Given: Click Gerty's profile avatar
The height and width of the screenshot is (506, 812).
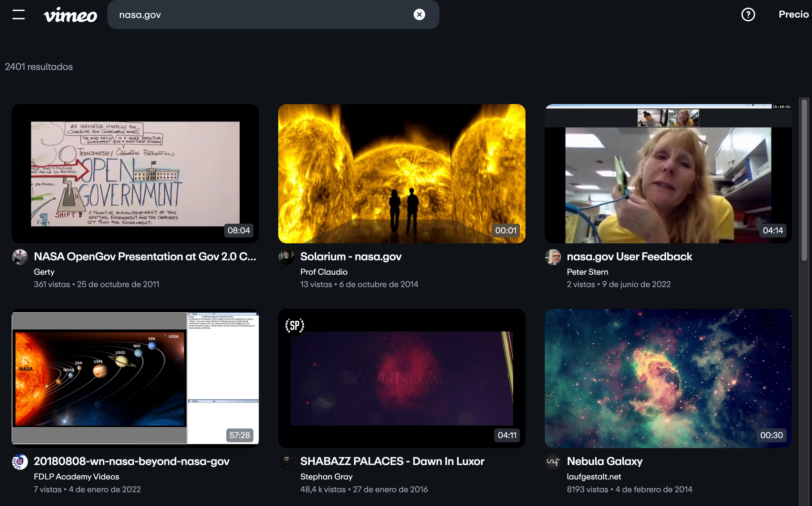Looking at the screenshot, I should coord(20,257).
